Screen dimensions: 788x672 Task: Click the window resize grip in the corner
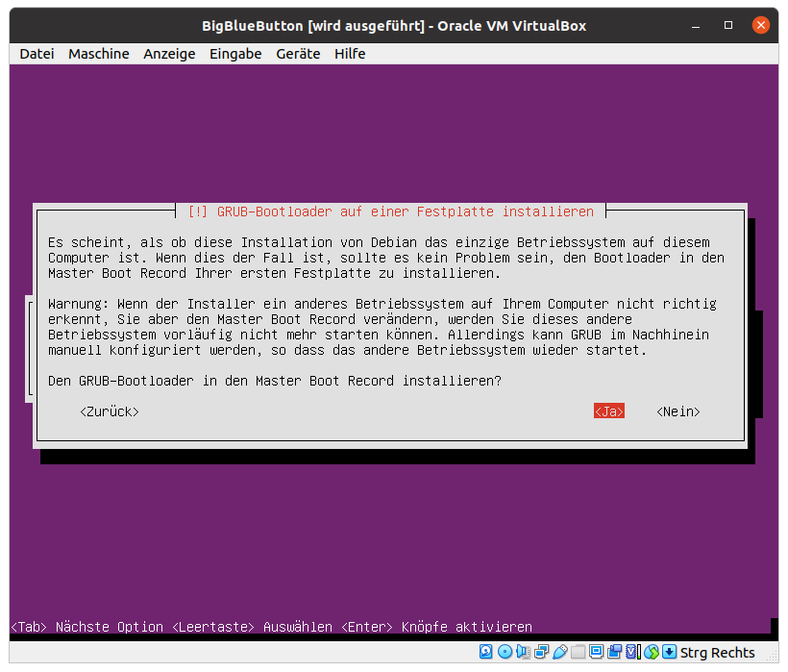click(x=771, y=655)
